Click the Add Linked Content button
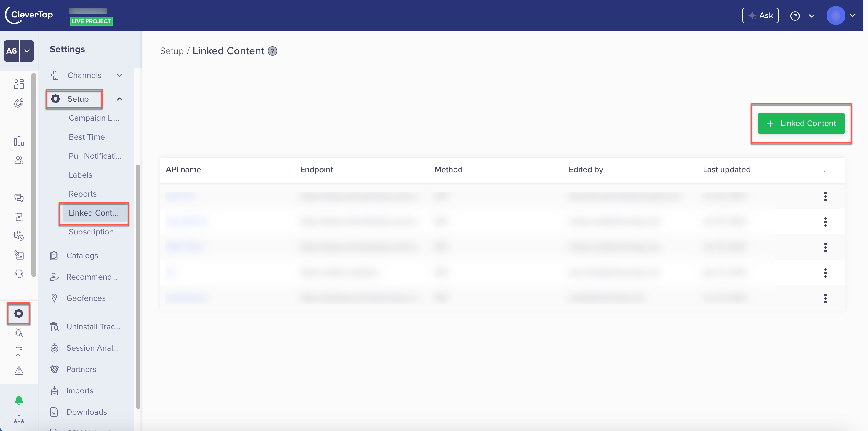The height and width of the screenshot is (431, 868). [802, 123]
